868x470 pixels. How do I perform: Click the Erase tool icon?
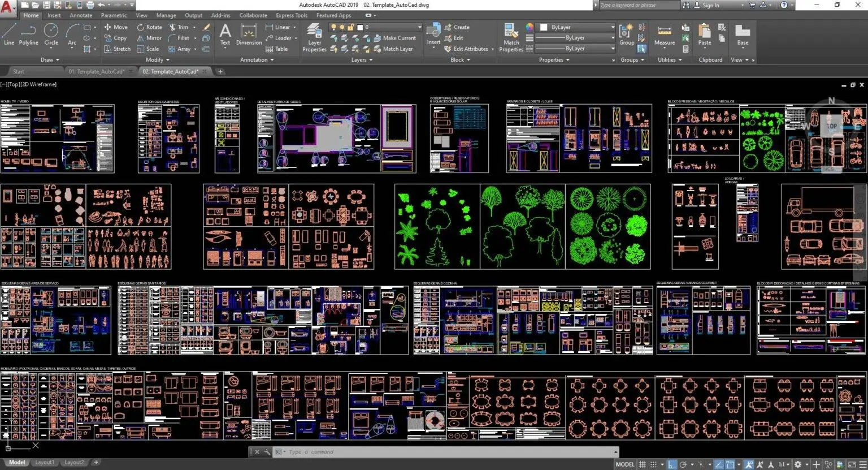206,27
